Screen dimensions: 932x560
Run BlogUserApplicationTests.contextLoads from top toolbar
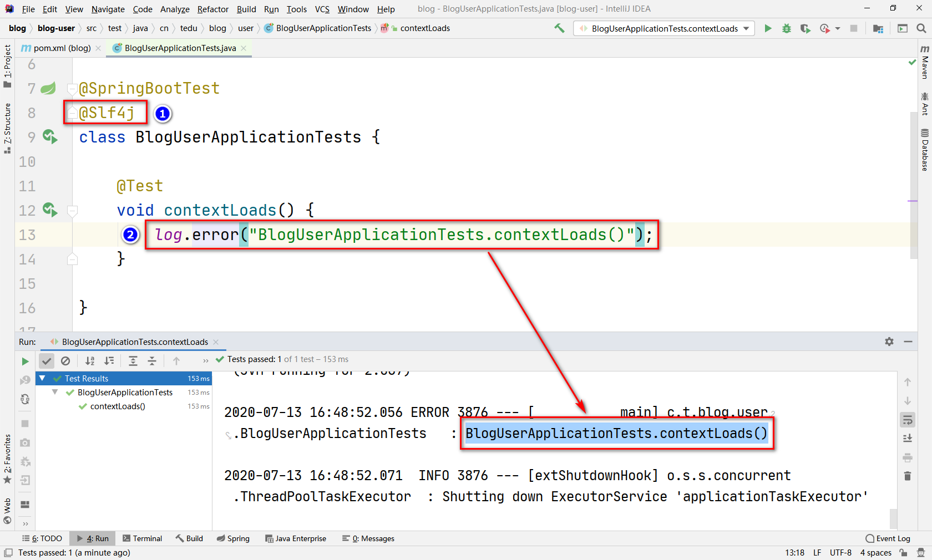pos(768,28)
